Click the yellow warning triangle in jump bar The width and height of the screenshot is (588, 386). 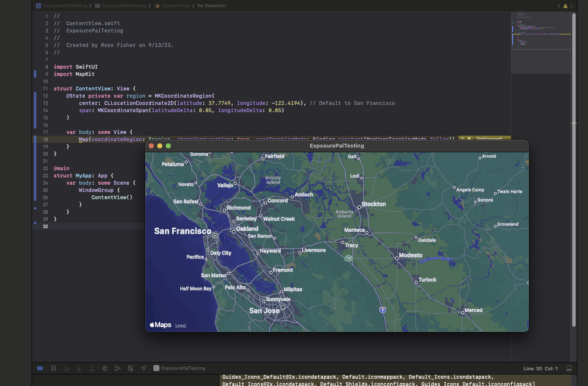pos(565,6)
